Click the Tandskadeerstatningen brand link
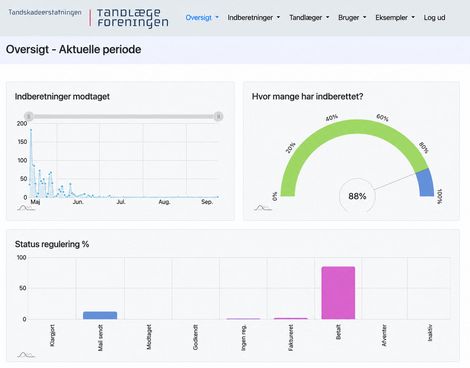Screen dimensions: 470x368 45,12
